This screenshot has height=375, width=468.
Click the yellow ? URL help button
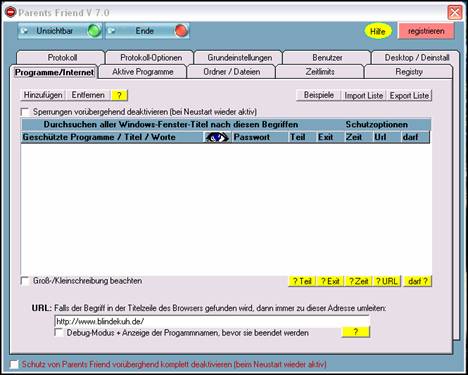click(387, 281)
